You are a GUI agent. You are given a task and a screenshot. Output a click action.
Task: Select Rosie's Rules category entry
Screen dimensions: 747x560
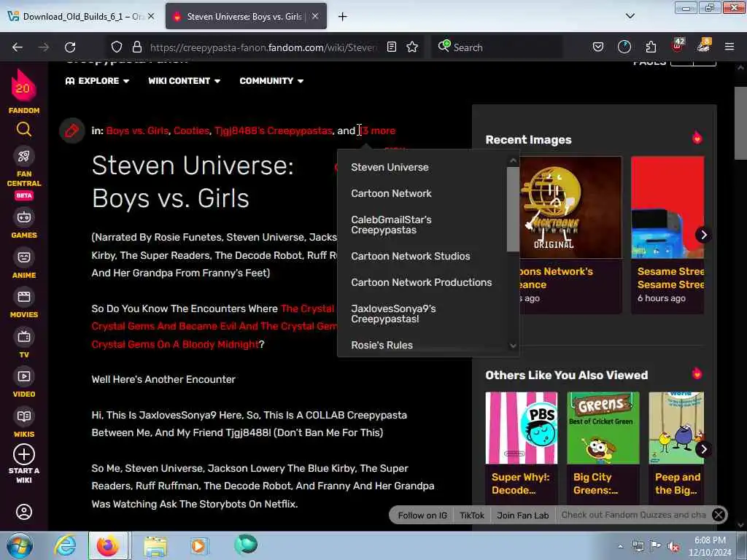[382, 345]
